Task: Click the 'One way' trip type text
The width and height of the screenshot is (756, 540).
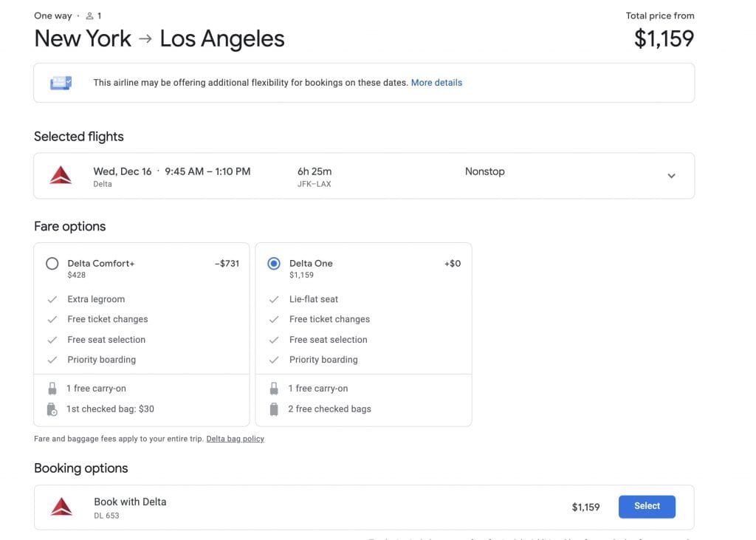Action: click(52, 16)
